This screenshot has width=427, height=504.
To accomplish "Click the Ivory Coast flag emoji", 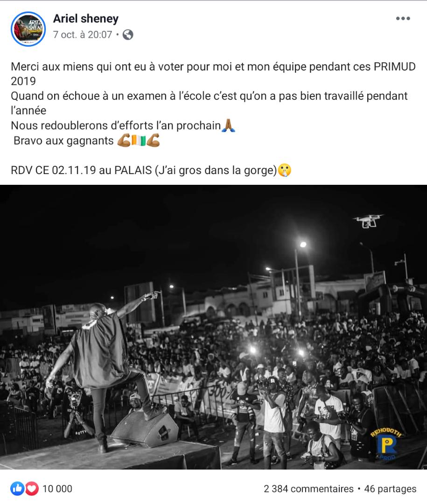I will point(139,140).
